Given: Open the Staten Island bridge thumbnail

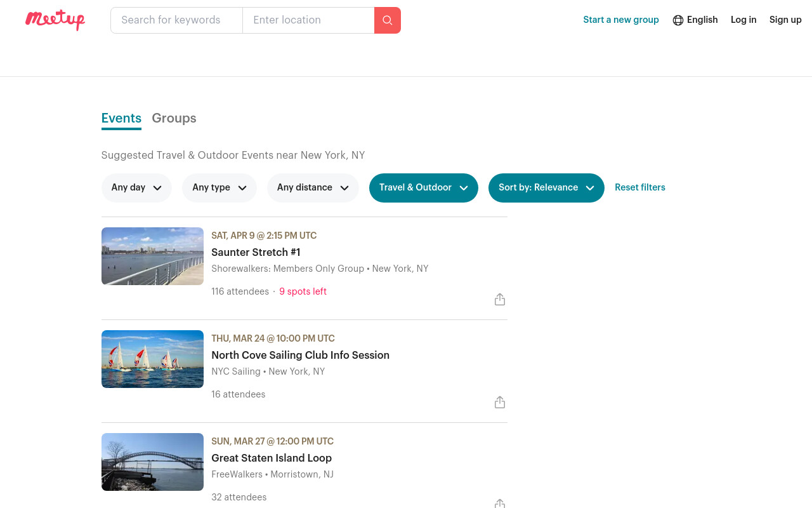Looking at the screenshot, I should [152, 462].
